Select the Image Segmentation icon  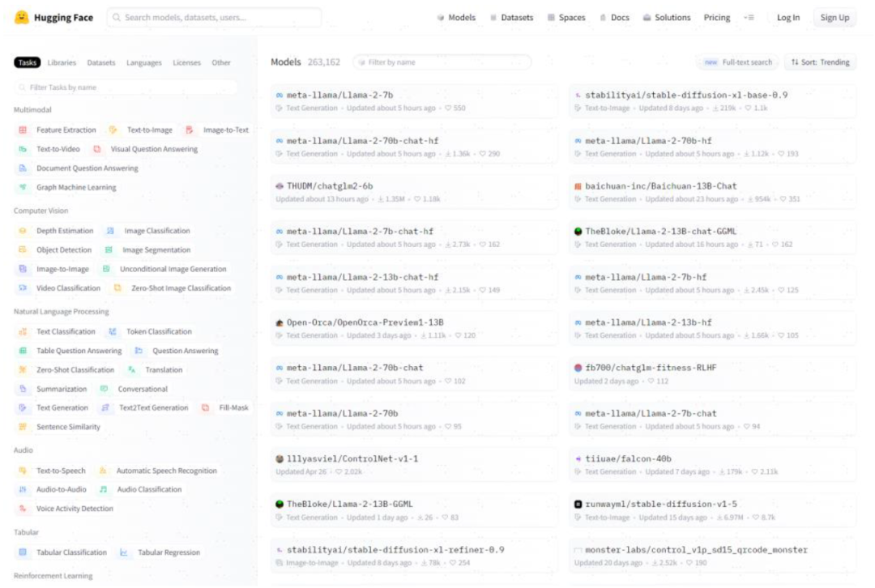point(109,250)
